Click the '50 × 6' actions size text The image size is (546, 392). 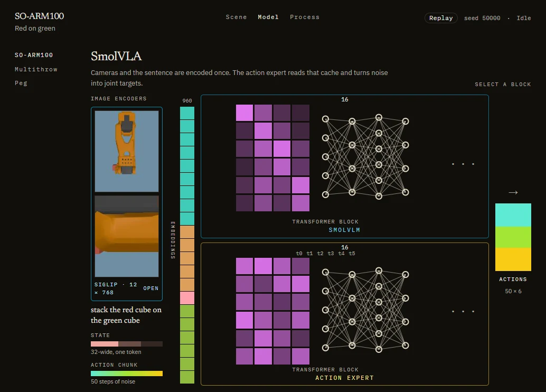[513, 291]
